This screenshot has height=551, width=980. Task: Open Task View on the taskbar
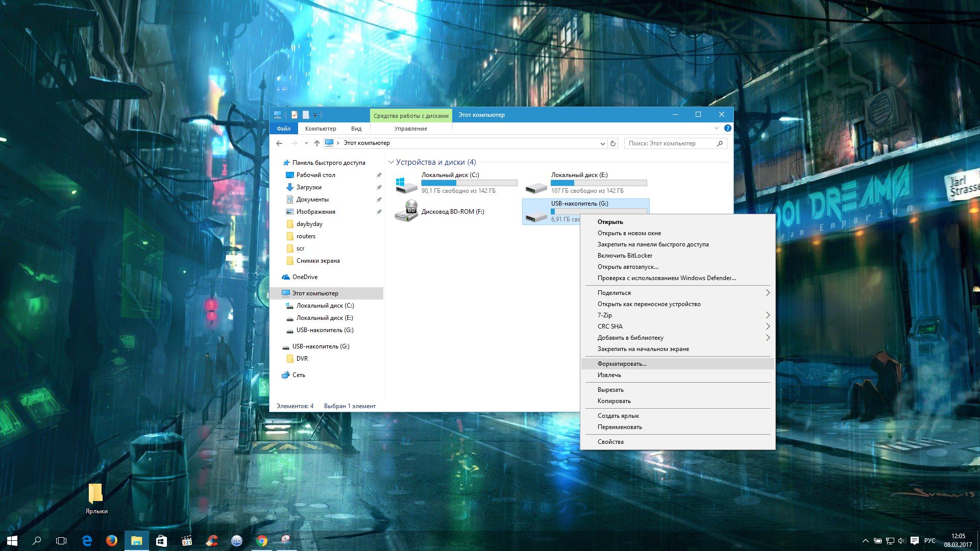click(61, 541)
